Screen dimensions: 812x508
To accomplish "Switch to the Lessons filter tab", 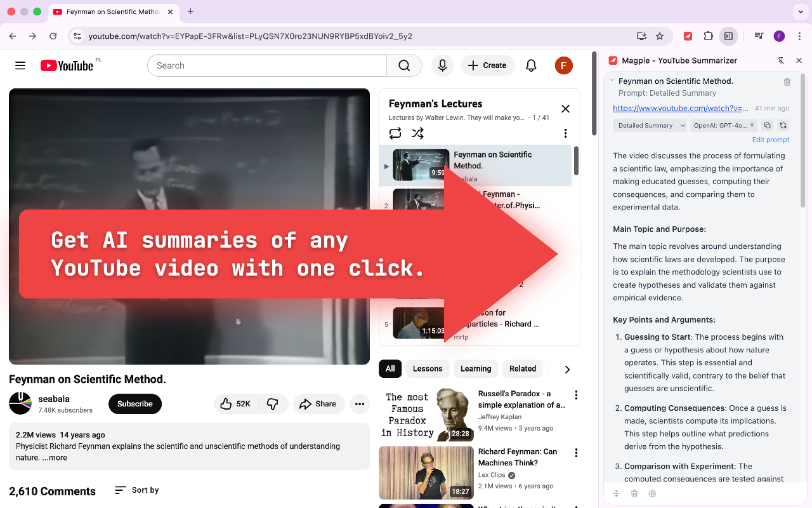I will [428, 368].
